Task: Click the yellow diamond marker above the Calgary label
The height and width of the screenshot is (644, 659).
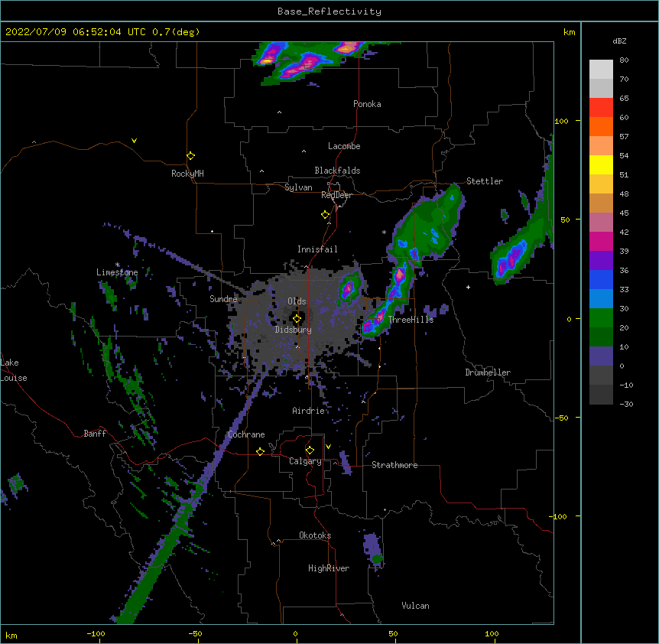Action: click(310, 450)
